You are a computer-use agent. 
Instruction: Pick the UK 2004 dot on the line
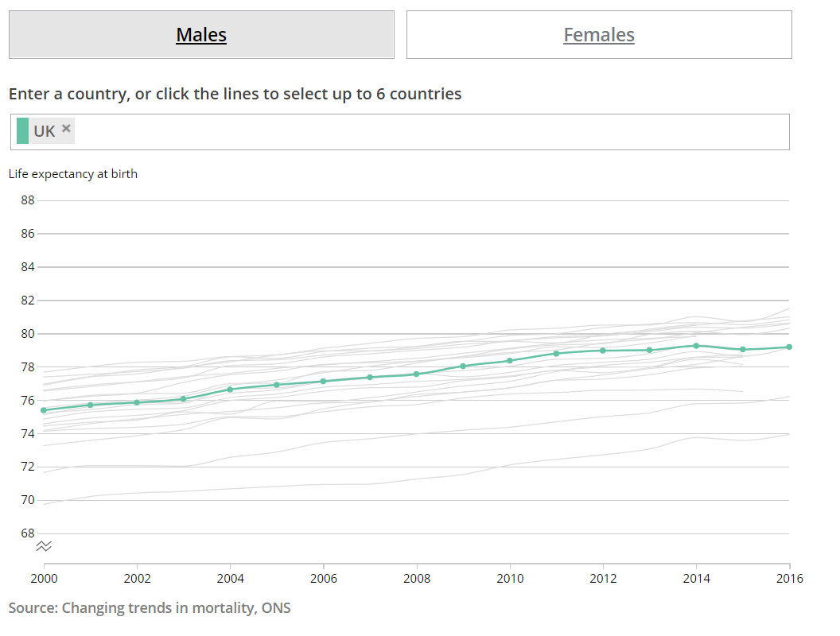(230, 390)
